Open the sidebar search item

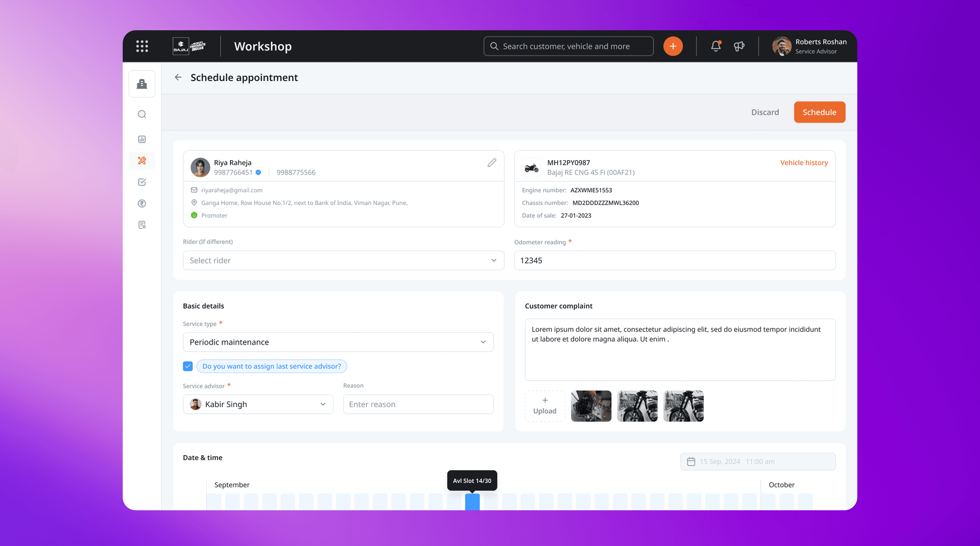142,114
